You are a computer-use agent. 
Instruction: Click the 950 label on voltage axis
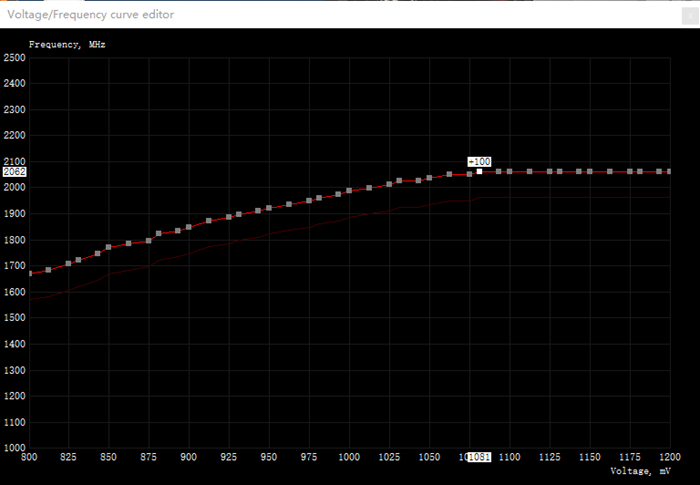[269, 457]
